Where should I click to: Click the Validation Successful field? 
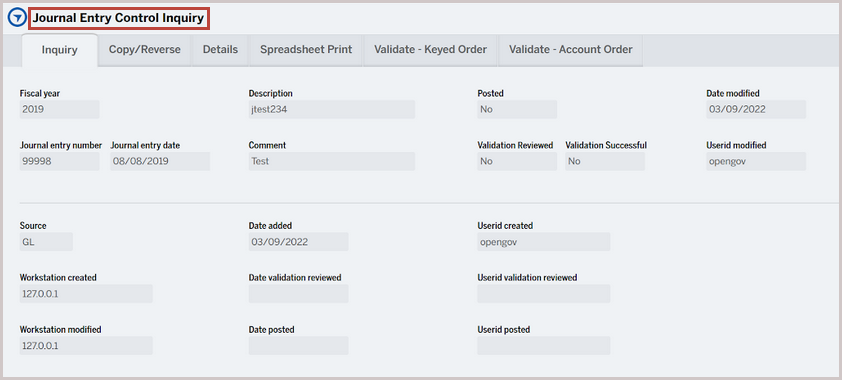pos(605,161)
